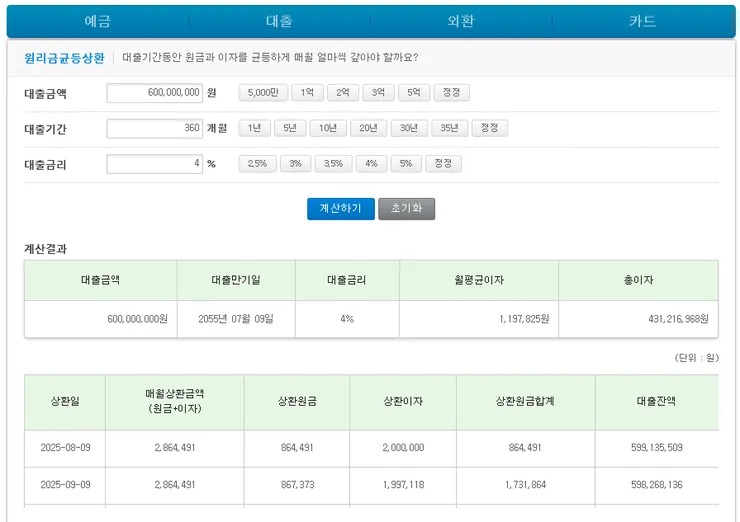Set loan period to 1년
The image size is (740, 522).
[x=255, y=128]
